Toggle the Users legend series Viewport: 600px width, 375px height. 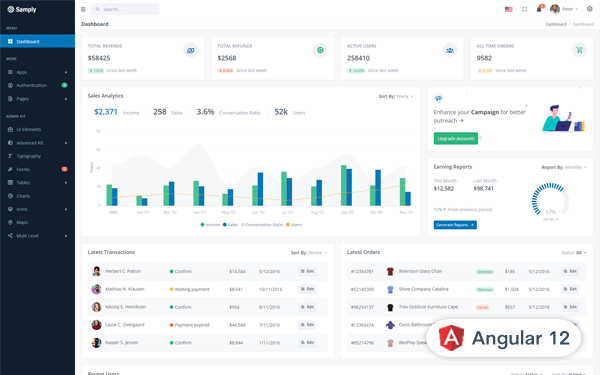tap(294, 225)
